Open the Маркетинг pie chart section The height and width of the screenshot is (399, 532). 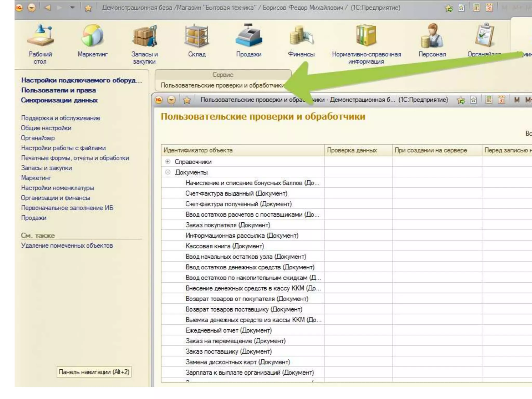point(92,36)
